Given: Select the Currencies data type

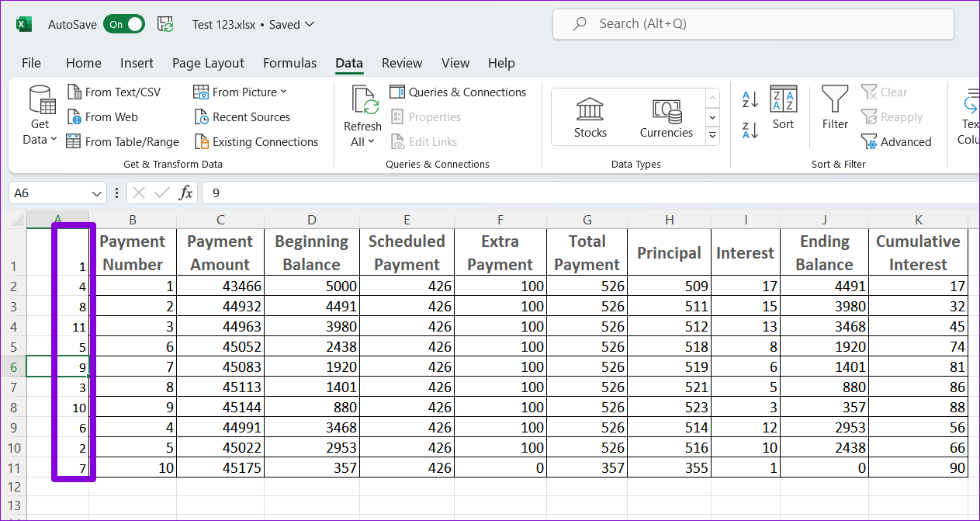Looking at the screenshot, I should tap(666, 117).
